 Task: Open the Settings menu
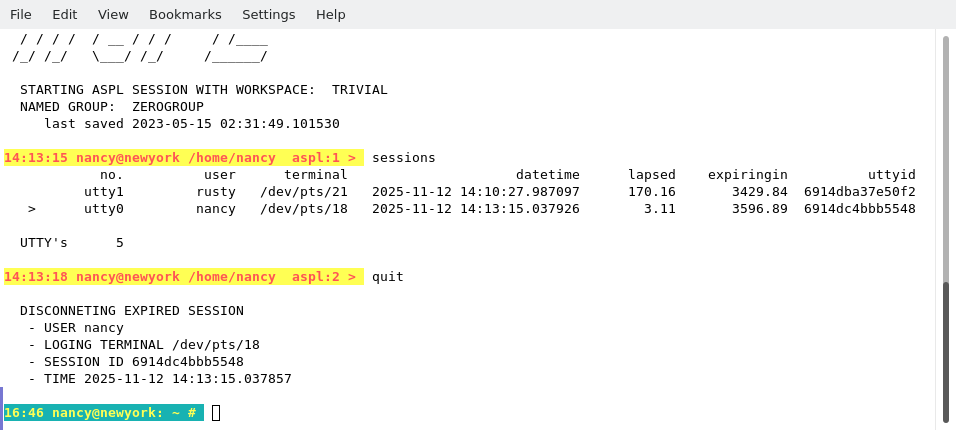tap(268, 14)
